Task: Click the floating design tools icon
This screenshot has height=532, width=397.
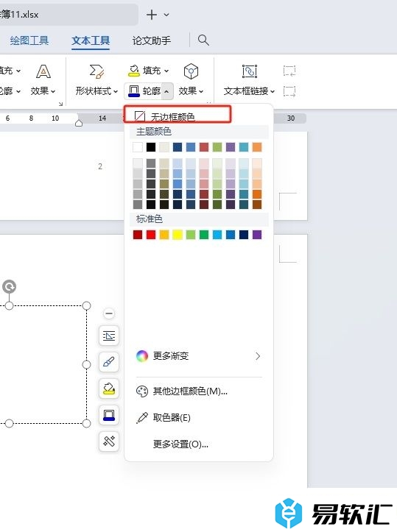Action: [x=109, y=441]
